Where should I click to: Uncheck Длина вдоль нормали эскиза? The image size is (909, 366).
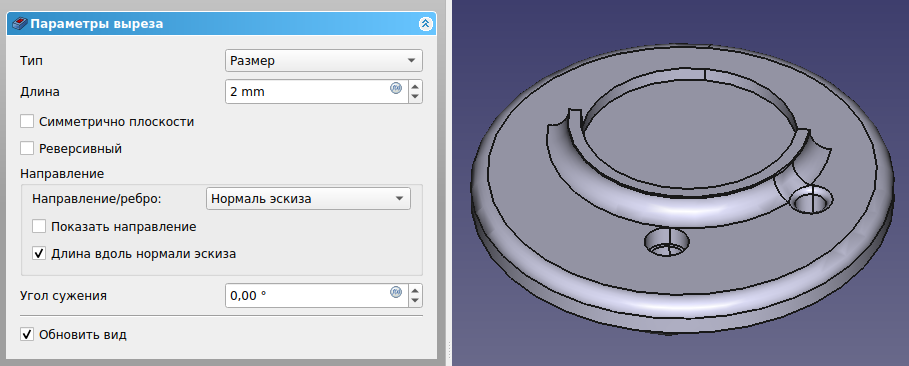[39, 253]
